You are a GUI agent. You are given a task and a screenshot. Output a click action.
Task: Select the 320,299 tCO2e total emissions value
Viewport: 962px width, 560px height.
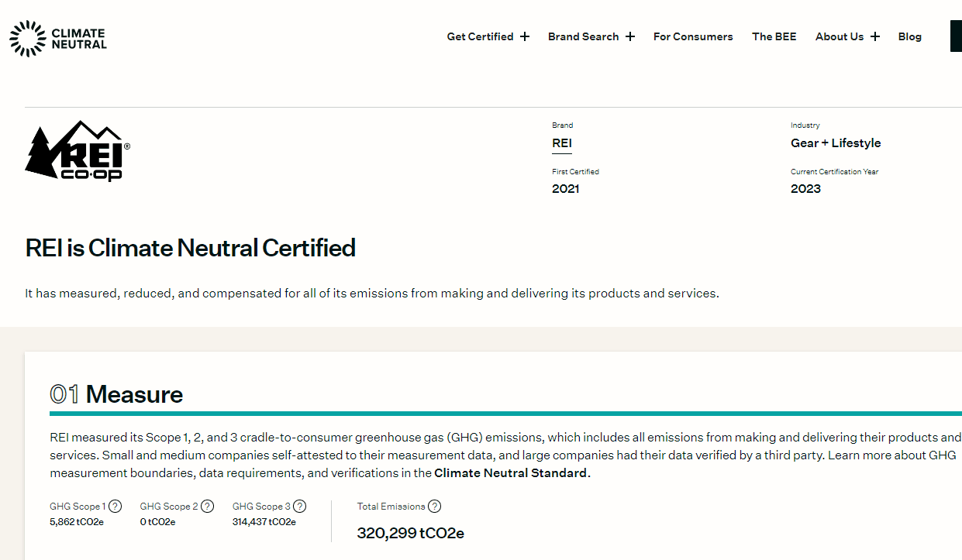(x=410, y=534)
